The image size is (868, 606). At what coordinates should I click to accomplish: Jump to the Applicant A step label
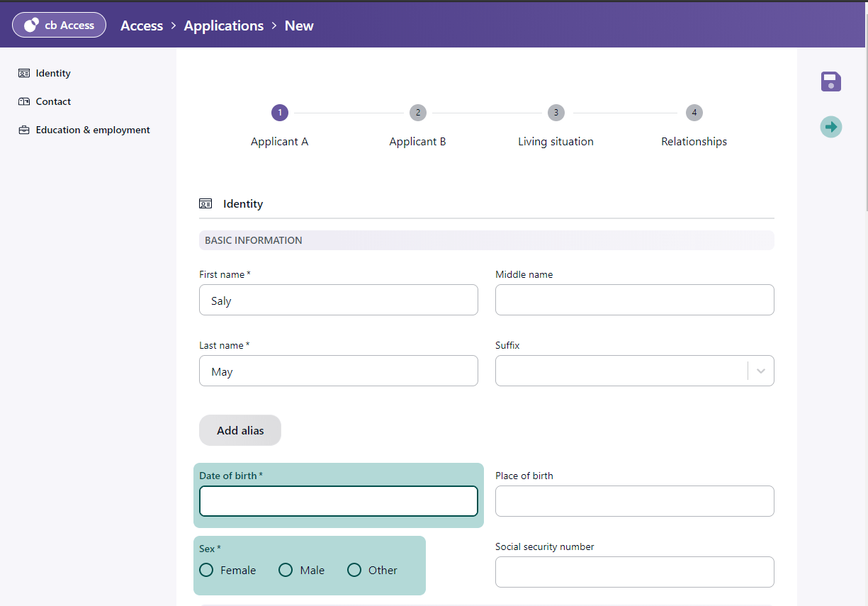[279, 142]
